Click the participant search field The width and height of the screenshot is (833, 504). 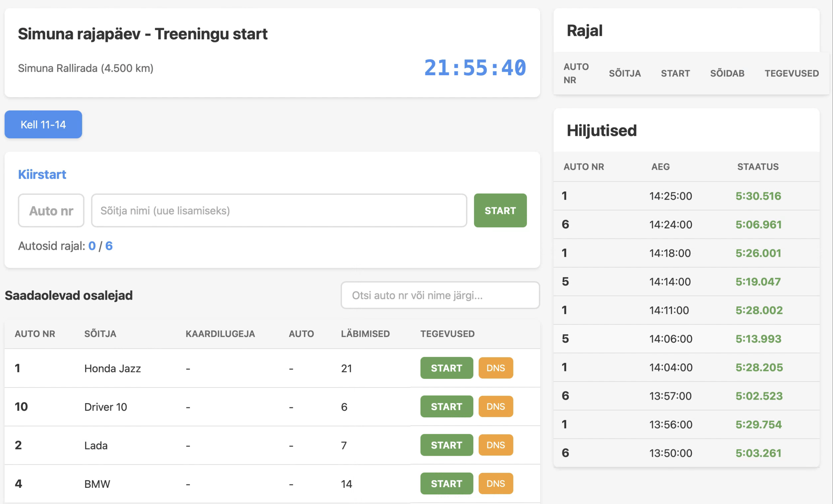[440, 295]
